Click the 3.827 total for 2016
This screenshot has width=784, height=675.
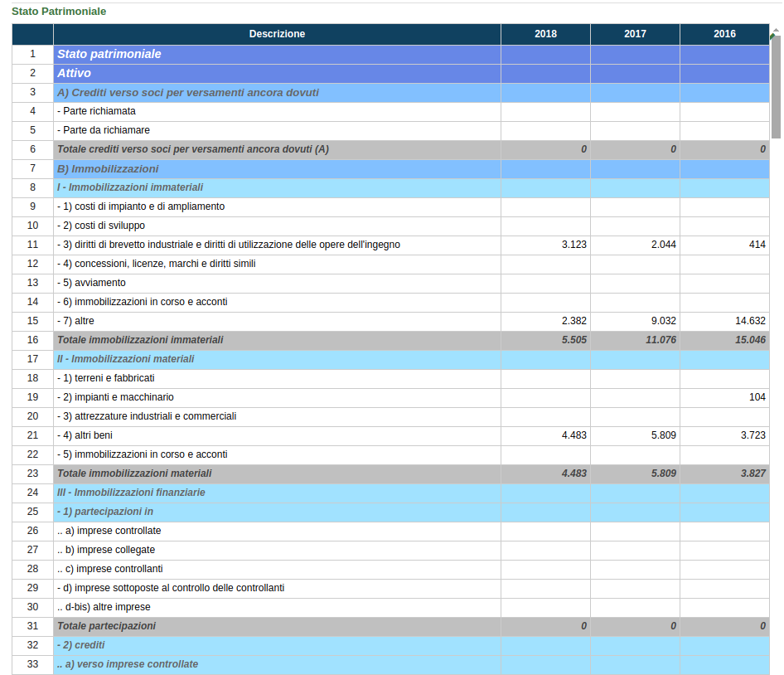coord(753,473)
